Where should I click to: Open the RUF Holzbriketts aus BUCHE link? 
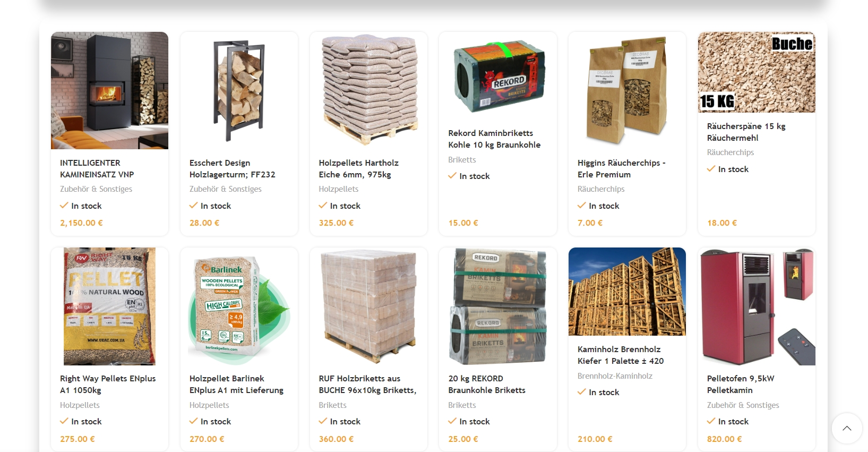tap(367, 384)
